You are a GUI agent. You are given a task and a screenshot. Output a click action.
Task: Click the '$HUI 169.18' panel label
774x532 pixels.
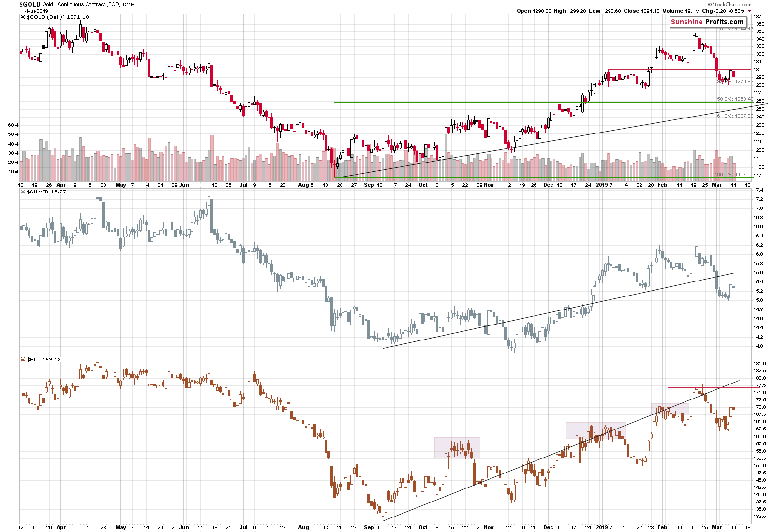click(x=44, y=360)
